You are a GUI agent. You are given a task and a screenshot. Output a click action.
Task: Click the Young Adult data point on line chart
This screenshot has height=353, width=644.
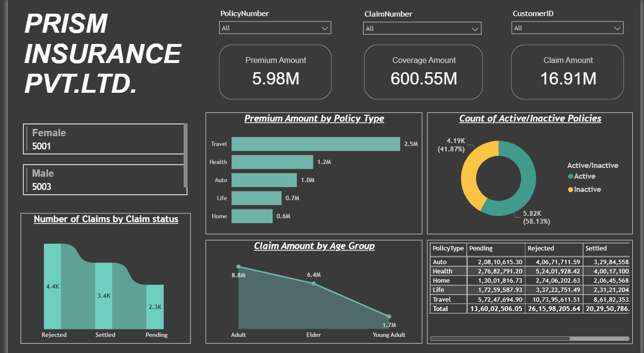389,316
